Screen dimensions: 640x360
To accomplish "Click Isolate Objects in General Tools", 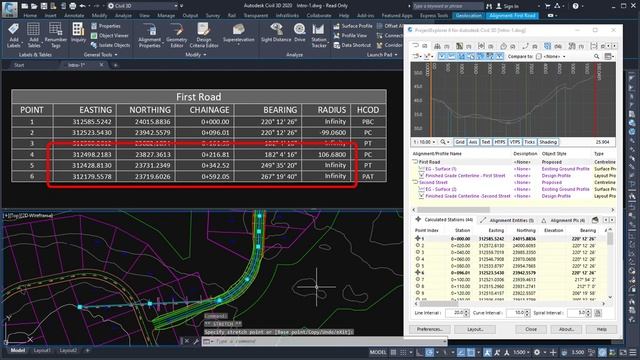I will (110, 45).
